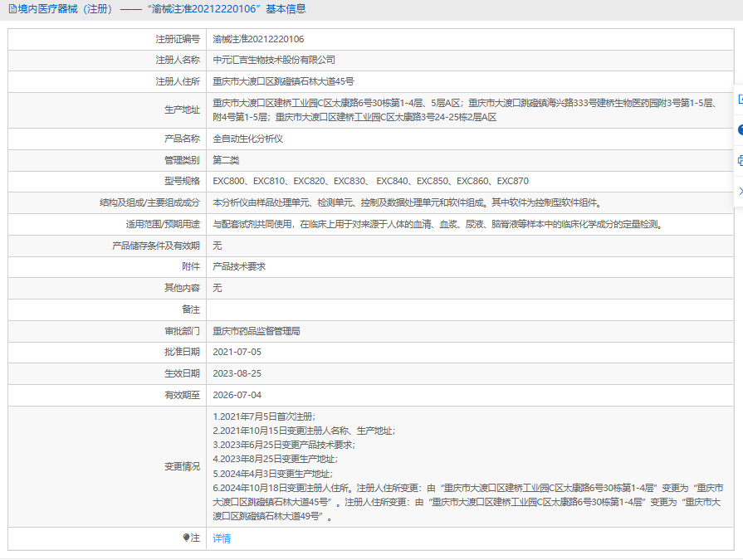Click the printer icon in right sidebar
The image size is (743, 560).
(x=739, y=160)
